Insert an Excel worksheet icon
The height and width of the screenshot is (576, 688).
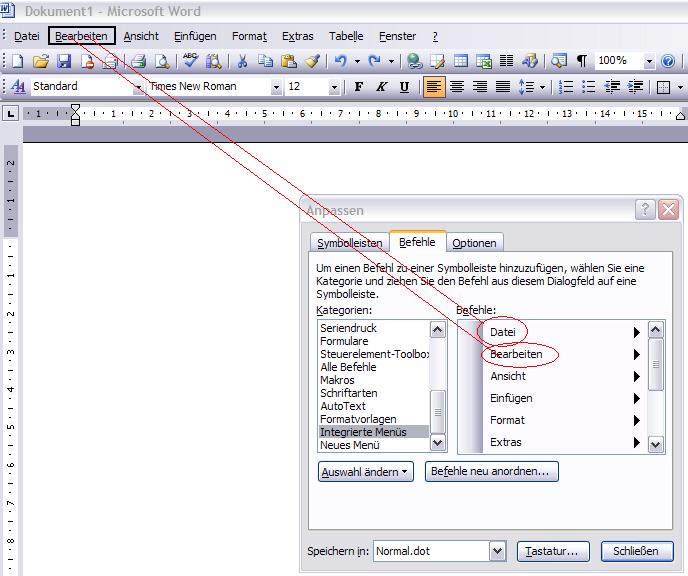point(484,61)
